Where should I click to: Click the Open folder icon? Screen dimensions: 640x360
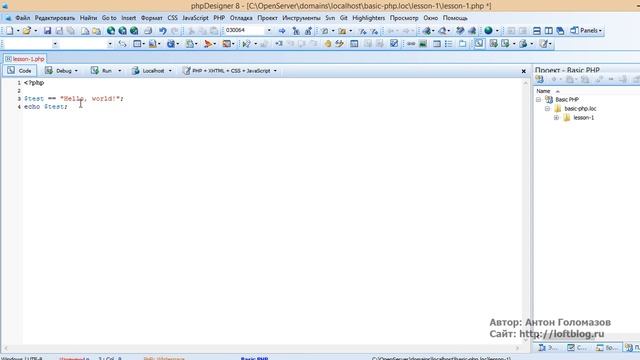point(27,31)
